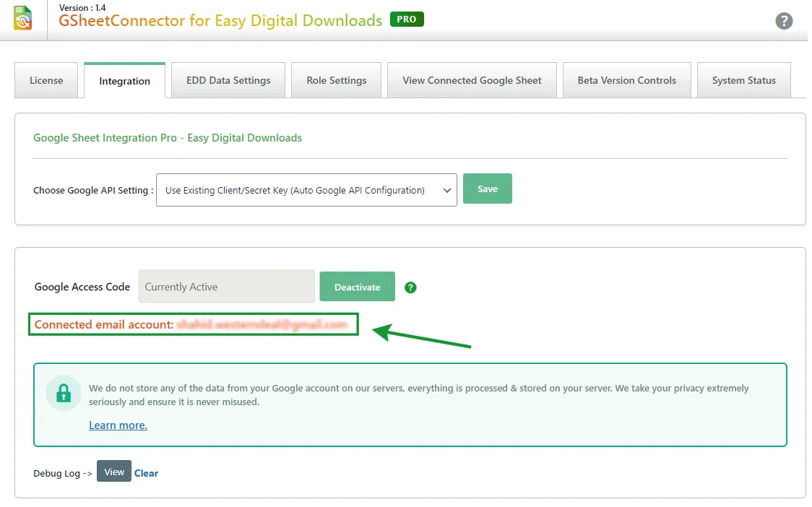Clear the debug log
Screen dimensions: 812x507
coord(146,473)
